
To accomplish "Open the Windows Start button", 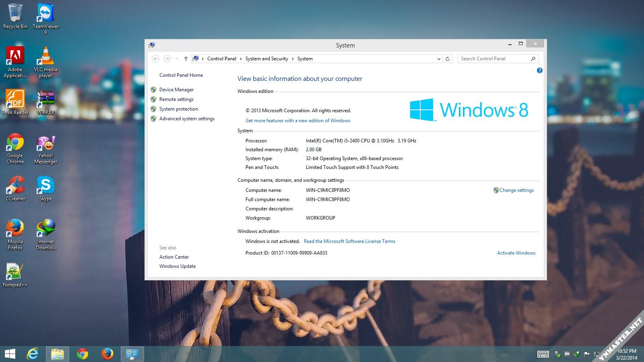I will 10,354.
